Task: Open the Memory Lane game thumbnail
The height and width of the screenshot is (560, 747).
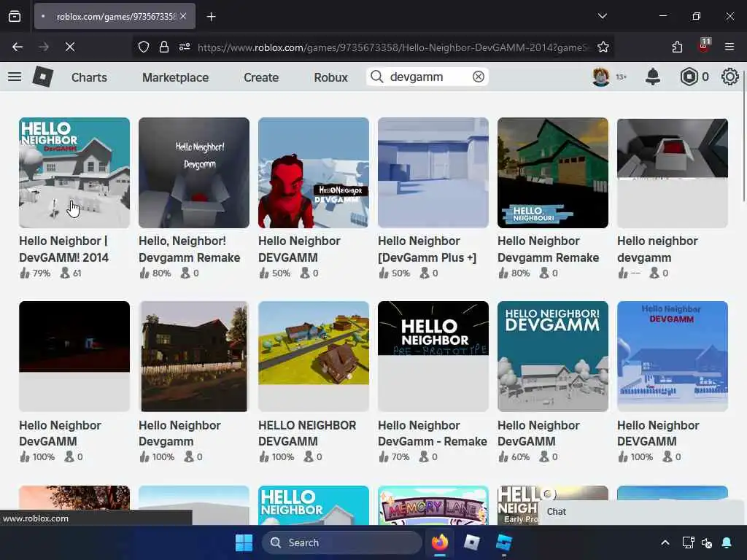Action: tap(433, 505)
